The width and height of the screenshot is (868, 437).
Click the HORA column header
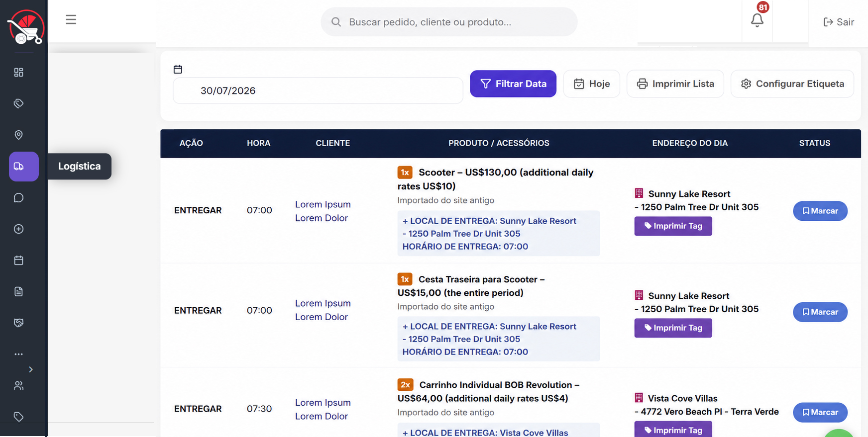[x=259, y=143]
